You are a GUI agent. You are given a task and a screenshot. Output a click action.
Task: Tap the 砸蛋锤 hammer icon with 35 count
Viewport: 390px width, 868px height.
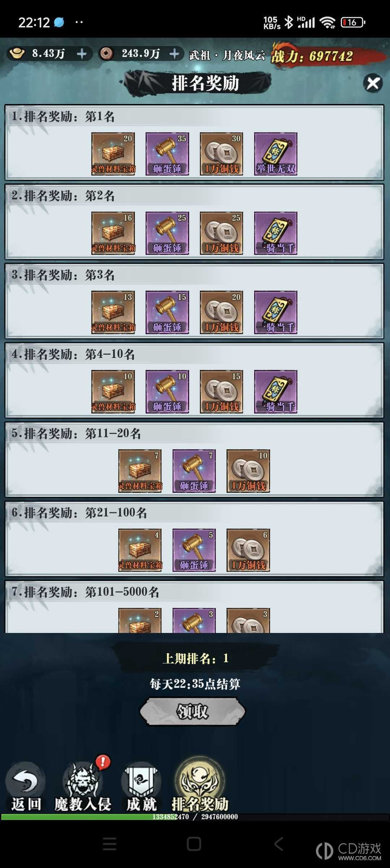tap(167, 154)
